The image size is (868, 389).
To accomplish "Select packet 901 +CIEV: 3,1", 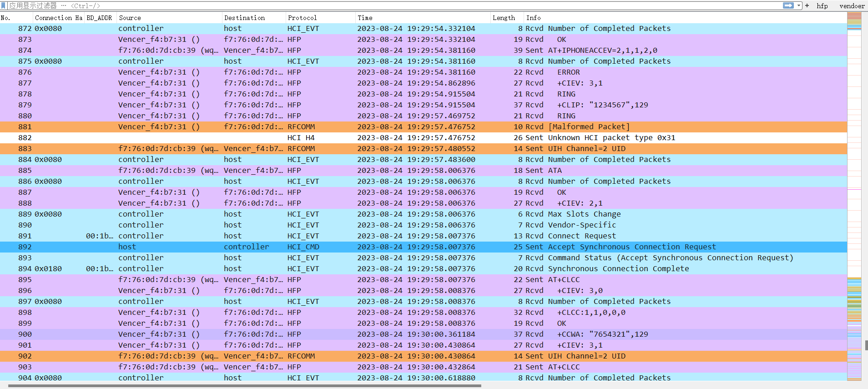I will click(423, 345).
